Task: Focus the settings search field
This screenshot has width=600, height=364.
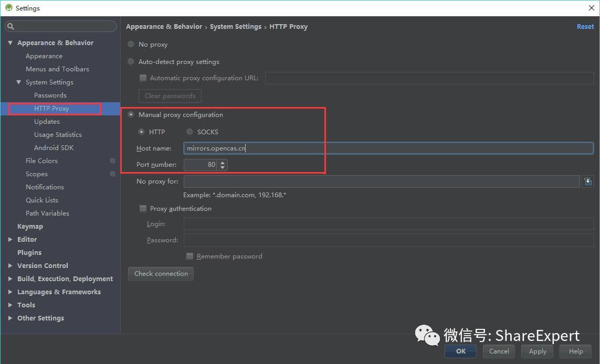Action: [61, 26]
